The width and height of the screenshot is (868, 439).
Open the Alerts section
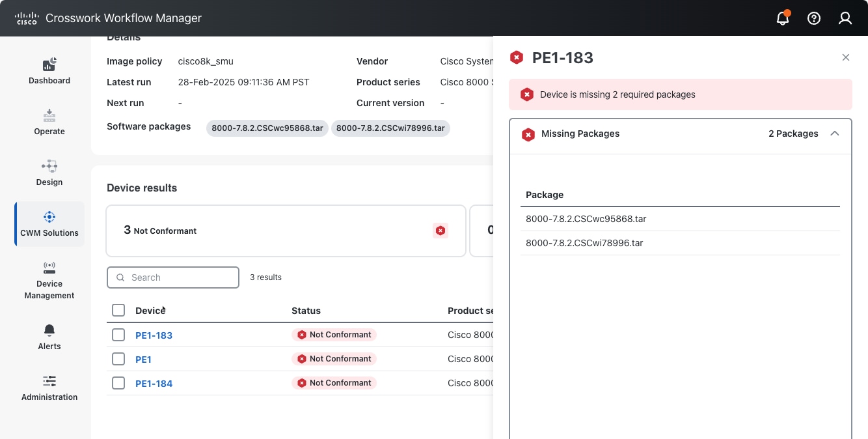point(49,337)
